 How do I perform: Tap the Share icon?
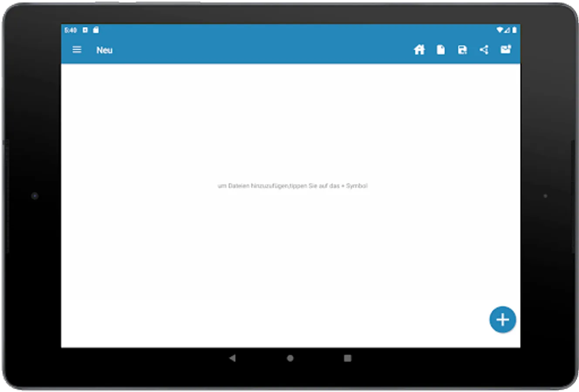click(x=484, y=50)
